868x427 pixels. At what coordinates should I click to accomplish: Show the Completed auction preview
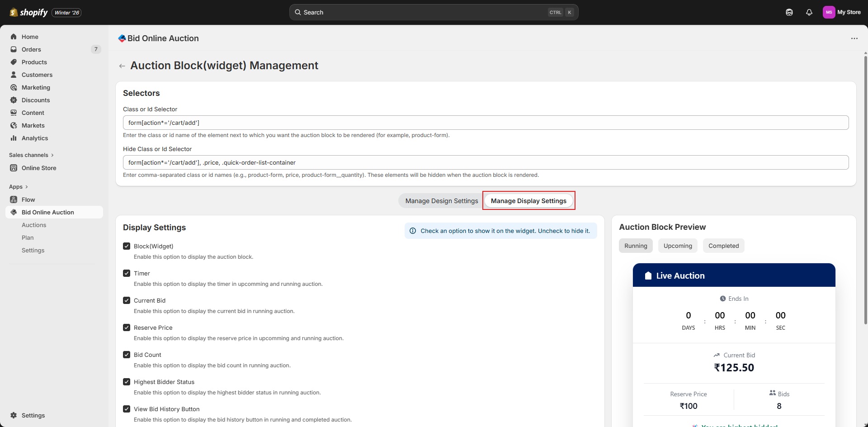[x=723, y=246]
